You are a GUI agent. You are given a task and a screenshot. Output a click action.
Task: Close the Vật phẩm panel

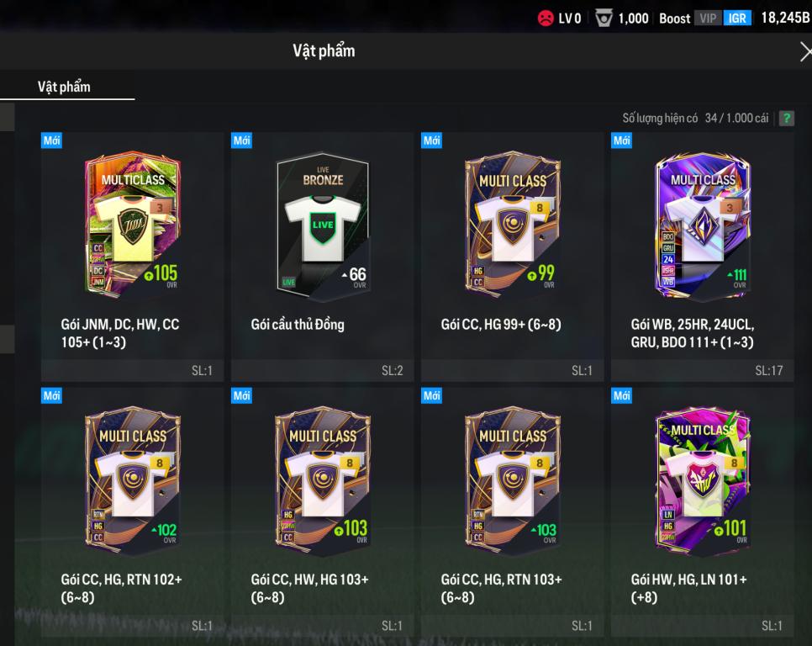tap(805, 52)
